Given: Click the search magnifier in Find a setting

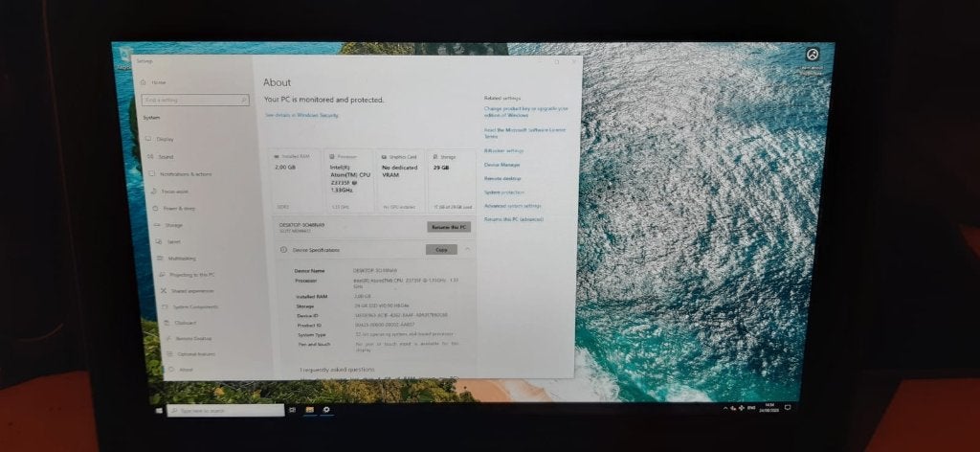Looking at the screenshot, I should click(244, 100).
